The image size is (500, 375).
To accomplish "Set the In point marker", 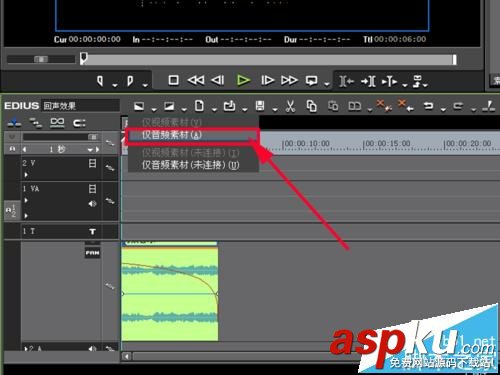I will tap(100, 81).
